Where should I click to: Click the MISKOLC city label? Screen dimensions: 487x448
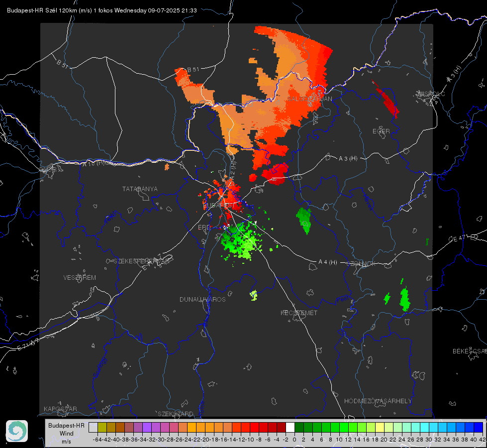coord(431,94)
